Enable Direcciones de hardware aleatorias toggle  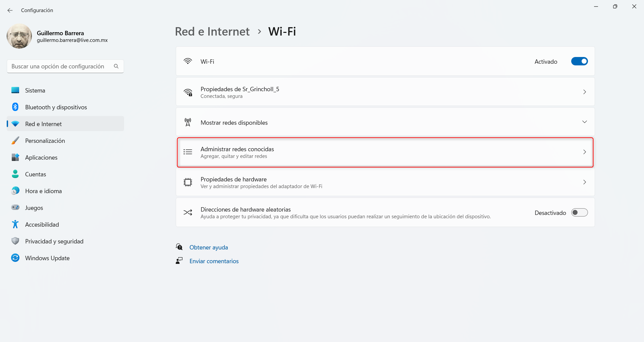click(x=579, y=213)
